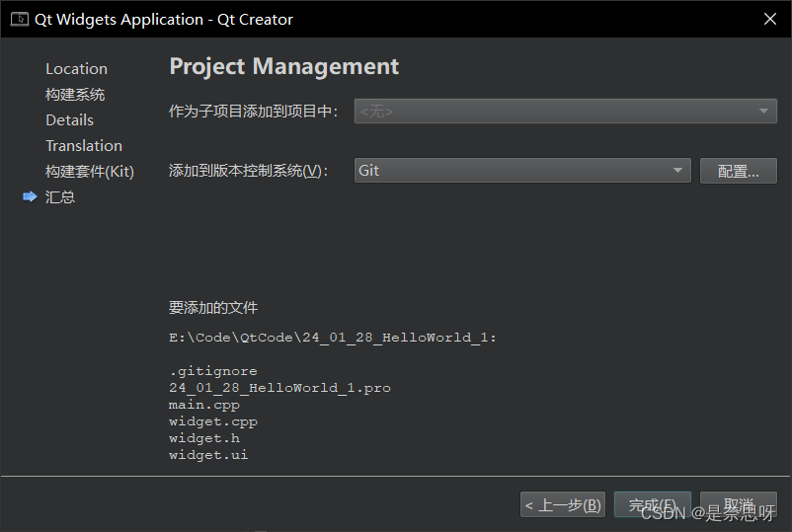Click the 完成(F) finish button

652,504
